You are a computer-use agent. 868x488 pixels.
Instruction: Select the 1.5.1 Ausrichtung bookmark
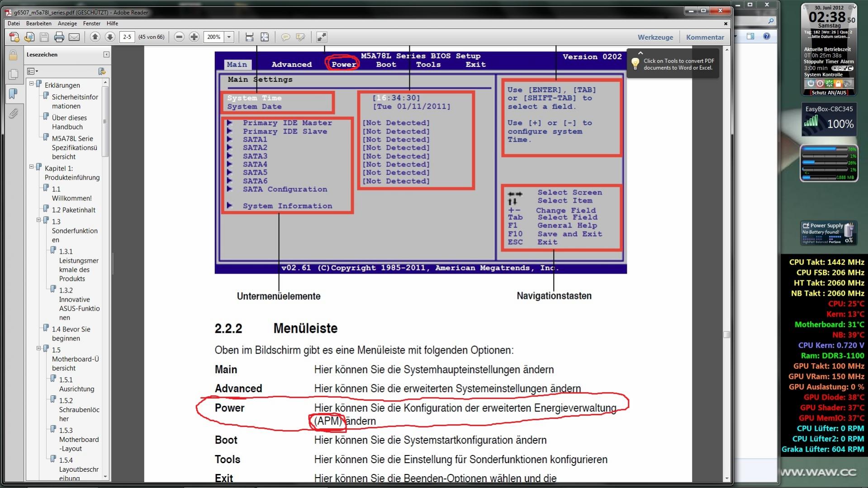point(76,384)
